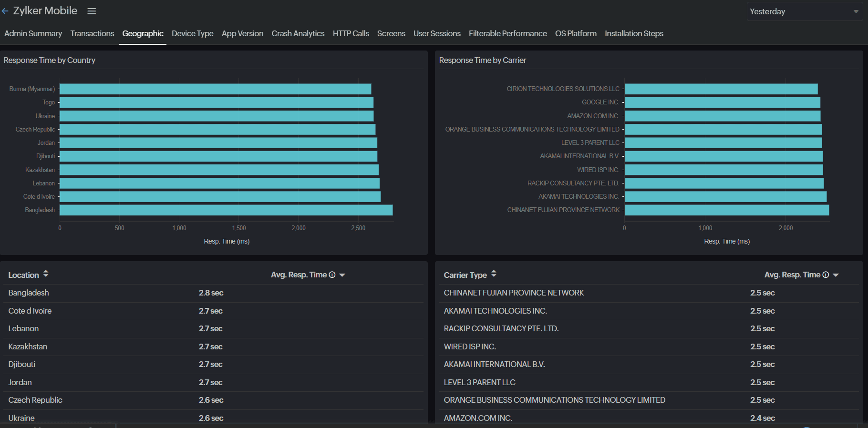
Task: Expand the Yesterday time period dropdown
Action: 805,11
